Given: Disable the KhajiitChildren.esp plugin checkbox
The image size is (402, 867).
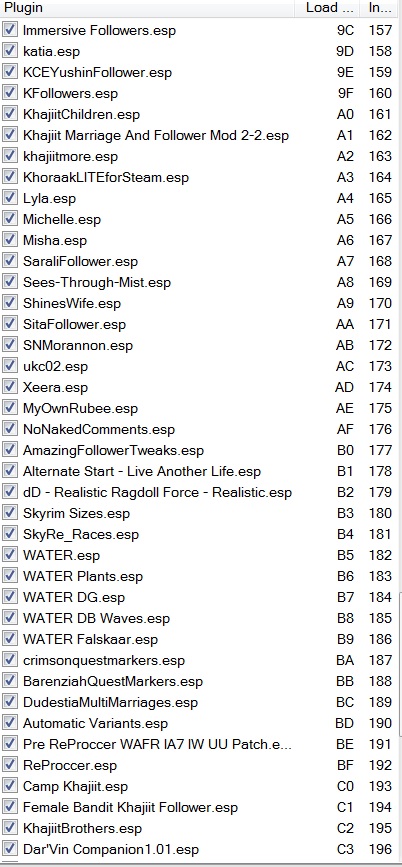Looking at the screenshot, I should click(10, 113).
